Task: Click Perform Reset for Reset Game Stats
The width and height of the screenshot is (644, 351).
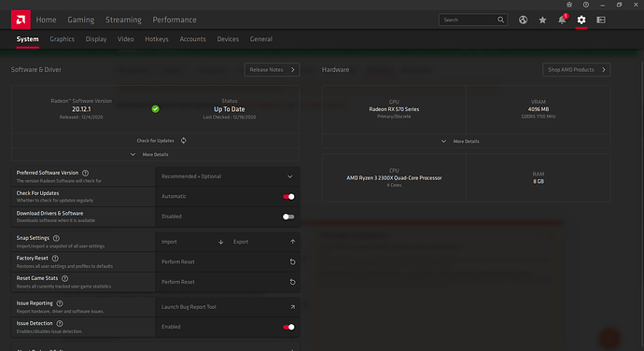Action: 228,282
